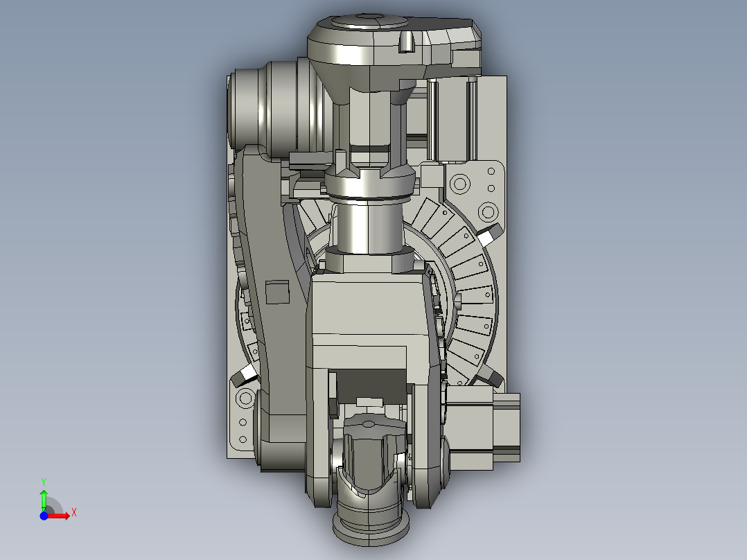Click the red X axis arrow of triad

(x=58, y=516)
